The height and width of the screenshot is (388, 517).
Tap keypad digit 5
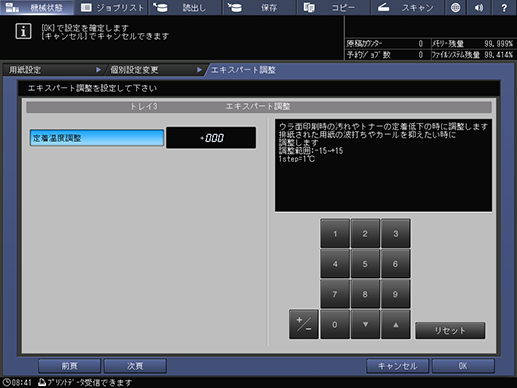coord(365,264)
